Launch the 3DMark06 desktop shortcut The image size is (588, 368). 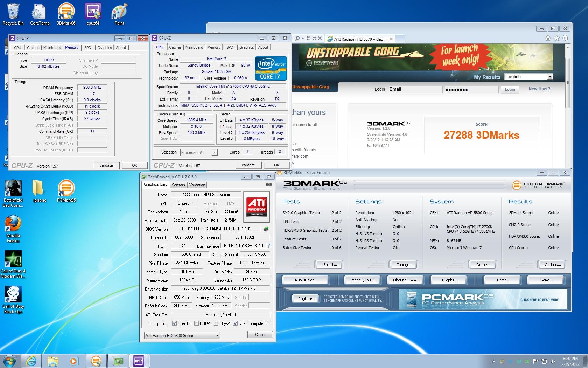coord(66,14)
